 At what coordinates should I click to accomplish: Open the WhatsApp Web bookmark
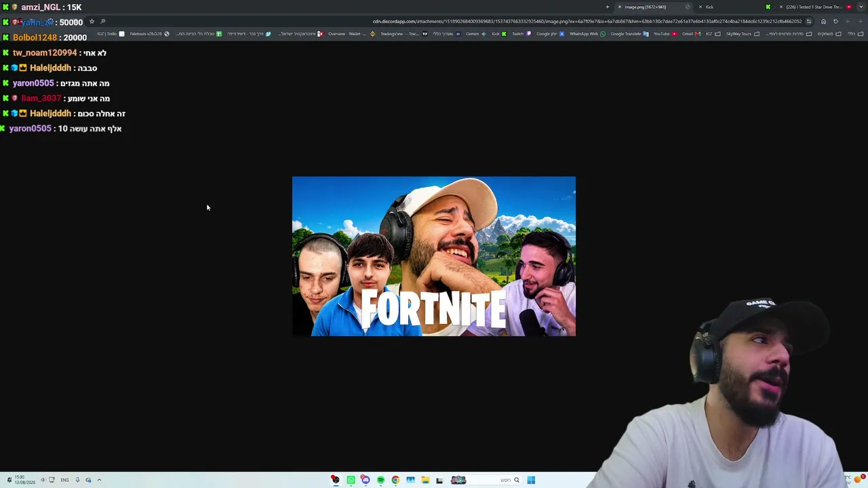pos(587,34)
